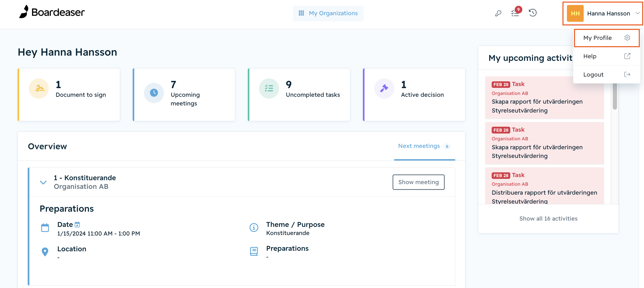Click the Uncompleted tasks checklist icon
Screen dimensions: 644x288
click(x=269, y=88)
